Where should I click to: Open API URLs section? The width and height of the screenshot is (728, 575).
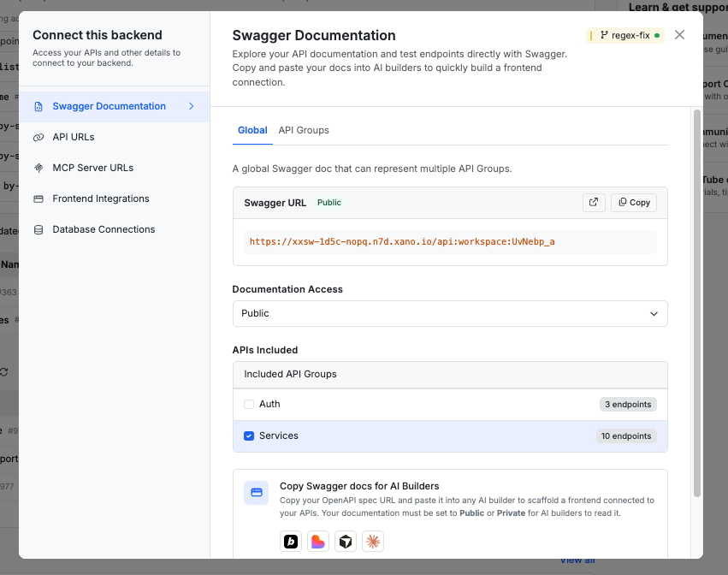[x=115, y=137]
